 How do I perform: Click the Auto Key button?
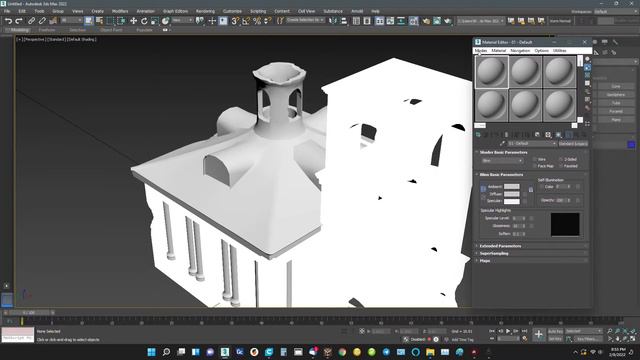click(x=555, y=331)
